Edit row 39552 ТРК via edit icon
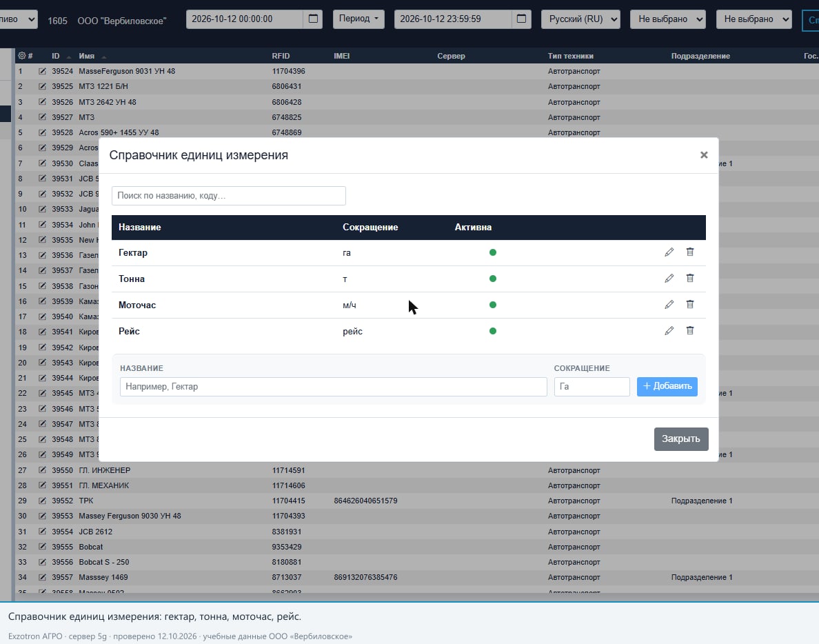 [x=42, y=501]
